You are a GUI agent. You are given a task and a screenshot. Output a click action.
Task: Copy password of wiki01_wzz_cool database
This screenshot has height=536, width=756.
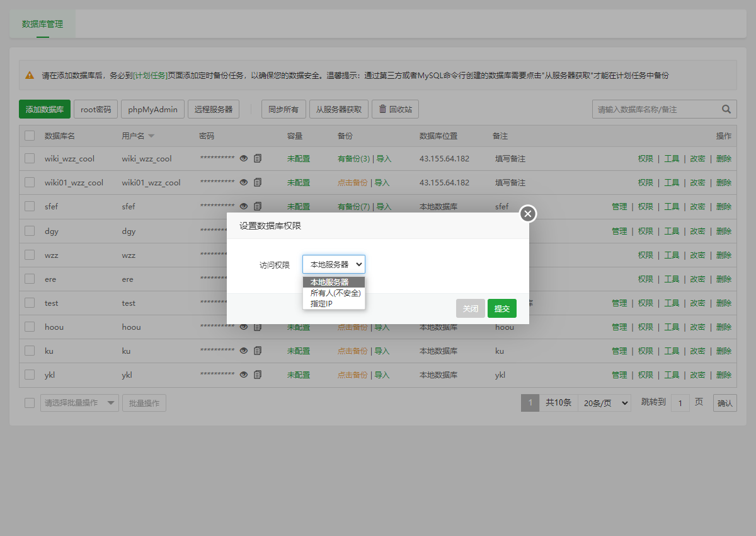coord(258,183)
